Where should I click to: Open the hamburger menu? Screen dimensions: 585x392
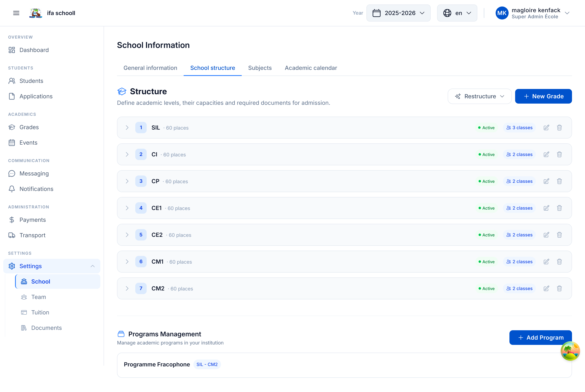tap(16, 13)
